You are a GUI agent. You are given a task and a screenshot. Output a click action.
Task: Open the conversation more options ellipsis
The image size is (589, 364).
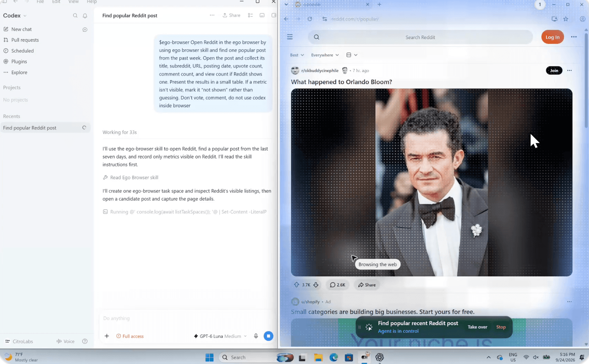[212, 15]
